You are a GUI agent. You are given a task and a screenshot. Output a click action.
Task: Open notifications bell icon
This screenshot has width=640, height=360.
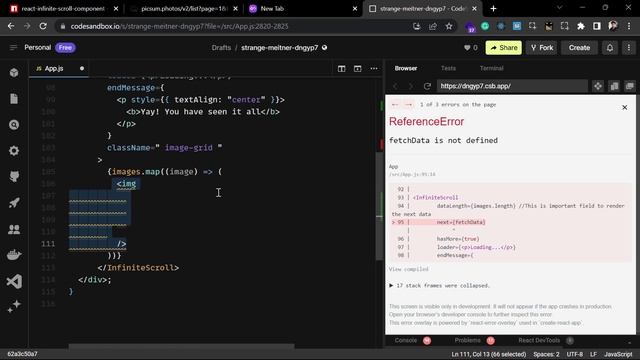(610, 48)
